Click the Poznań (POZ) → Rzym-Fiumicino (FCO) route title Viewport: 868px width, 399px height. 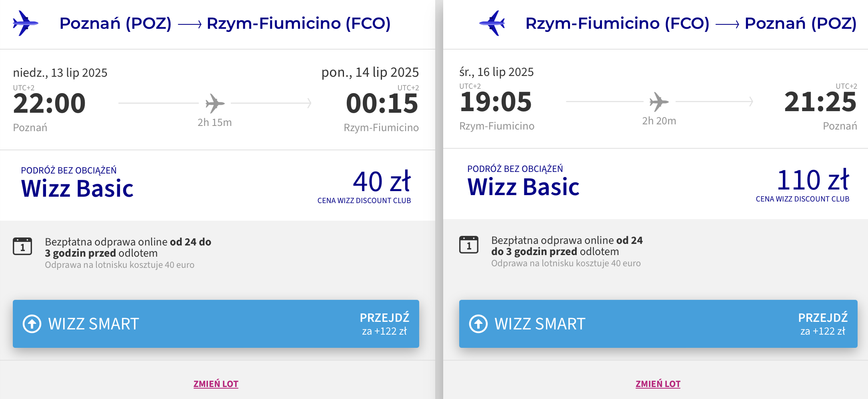(225, 23)
